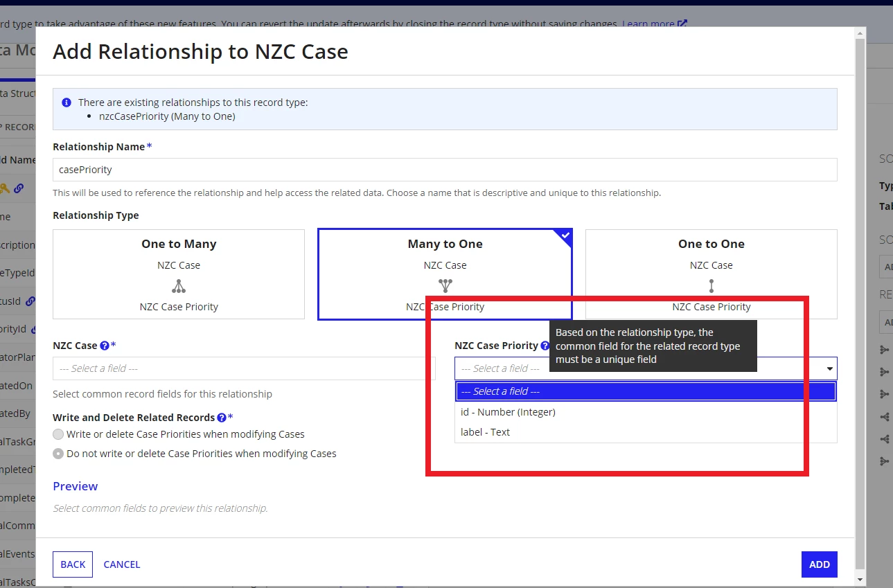This screenshot has width=893, height=588.
Task: Open the NZC Case field dropdown
Action: tap(244, 368)
